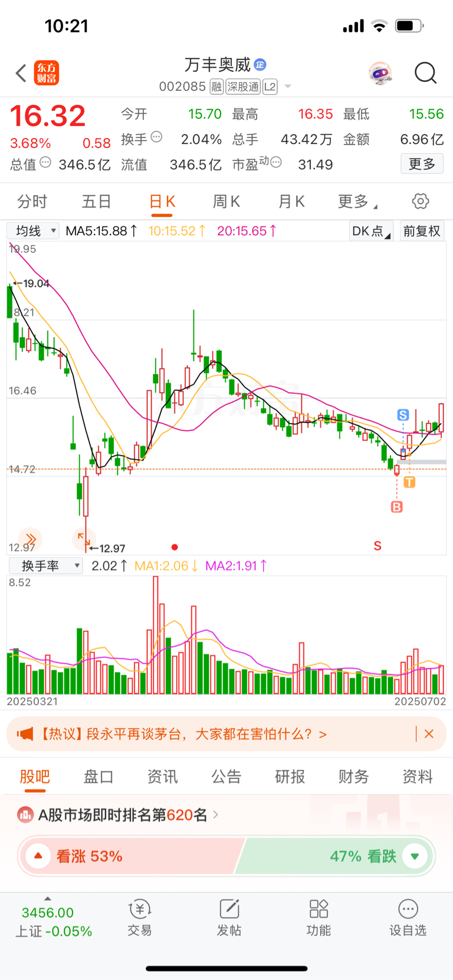Screen dimensions: 453x980
Task: Open the search magnifier icon
Action: 425,73
